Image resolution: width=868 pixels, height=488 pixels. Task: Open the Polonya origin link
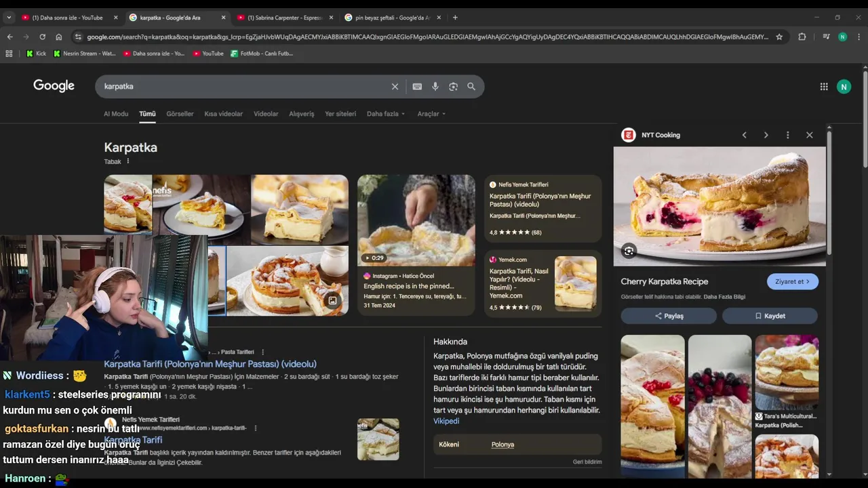click(x=502, y=445)
